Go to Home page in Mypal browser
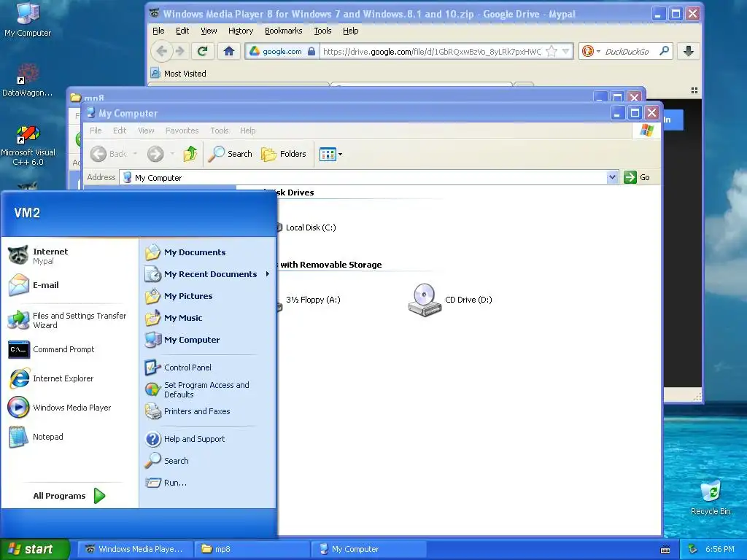Image resolution: width=747 pixels, height=560 pixels. point(228,52)
